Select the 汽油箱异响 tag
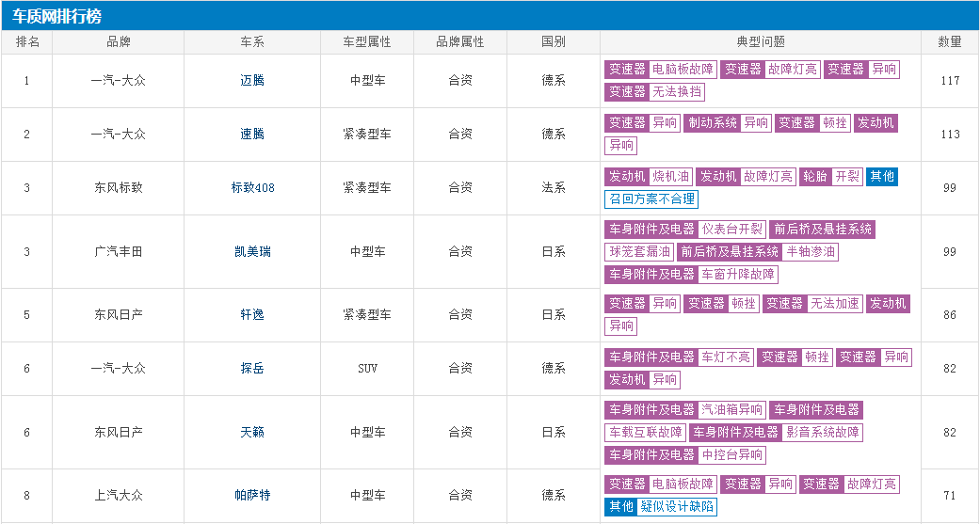 (x=731, y=410)
